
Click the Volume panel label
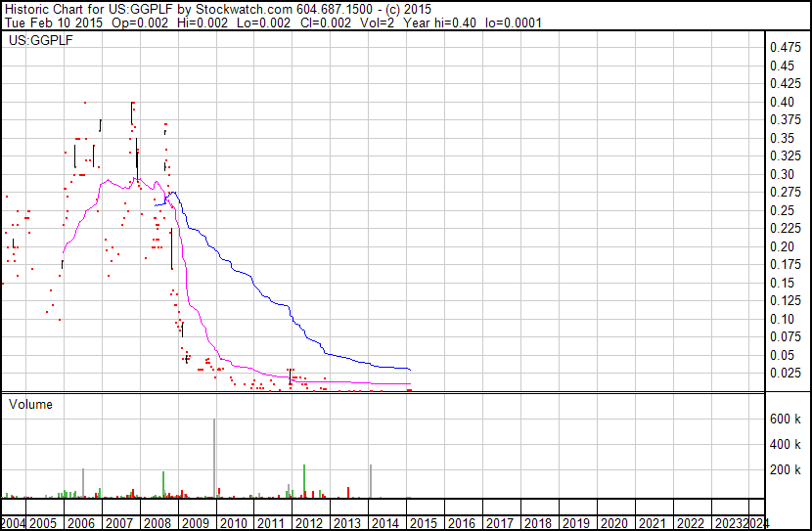coord(30,404)
